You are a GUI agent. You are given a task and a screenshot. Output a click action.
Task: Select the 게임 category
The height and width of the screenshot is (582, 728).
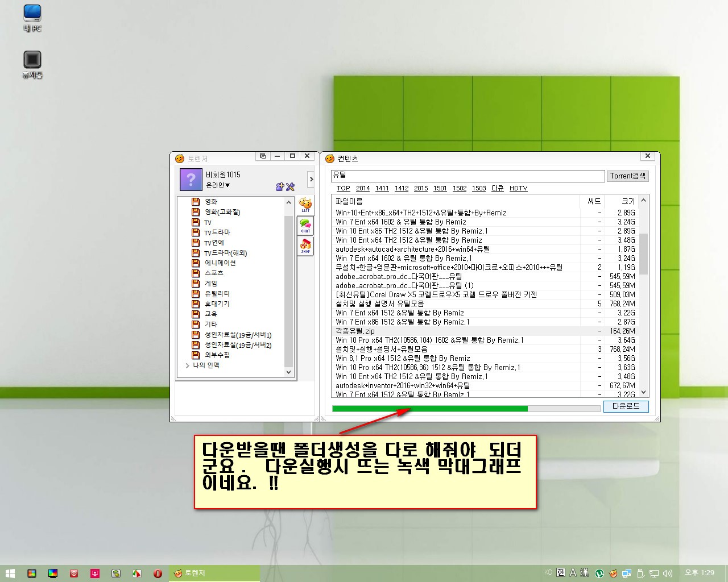coord(210,284)
